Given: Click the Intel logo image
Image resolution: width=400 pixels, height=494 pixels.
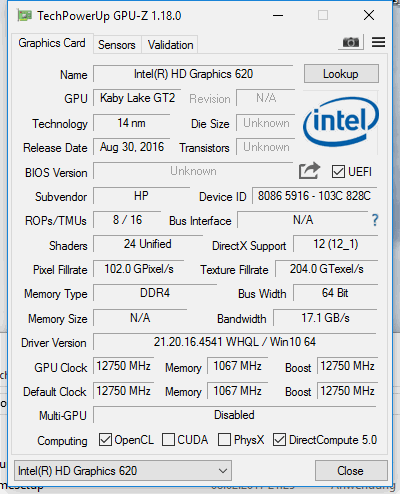Looking at the screenshot, I should pyautogui.click(x=341, y=122).
